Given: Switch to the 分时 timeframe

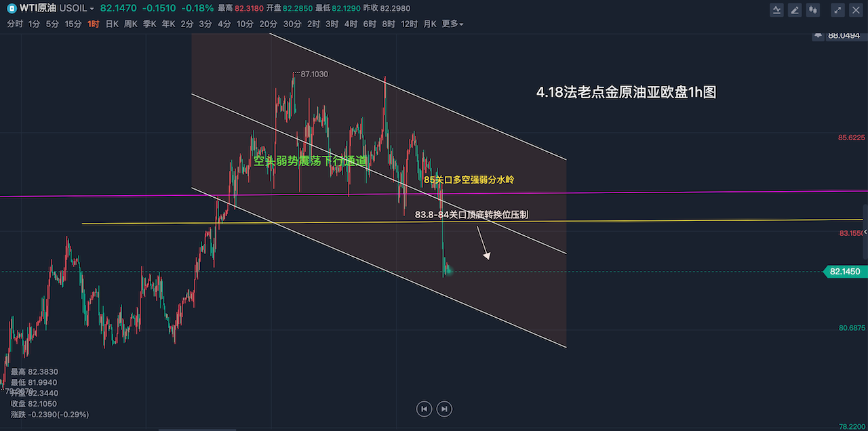Looking at the screenshot, I should 14,24.
